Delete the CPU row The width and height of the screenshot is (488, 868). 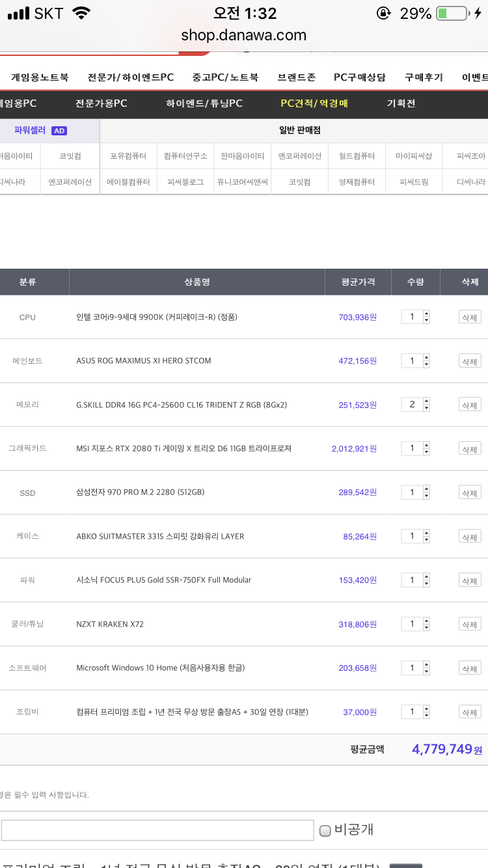coord(470,318)
